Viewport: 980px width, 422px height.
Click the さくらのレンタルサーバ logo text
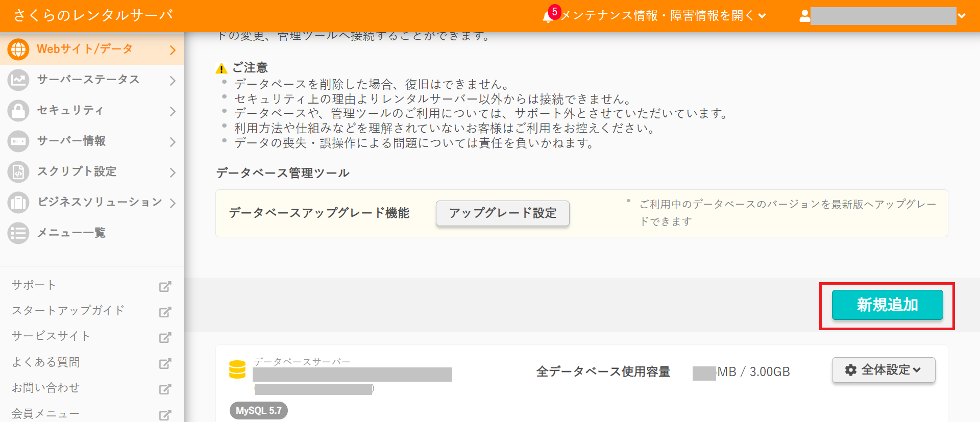(93, 15)
